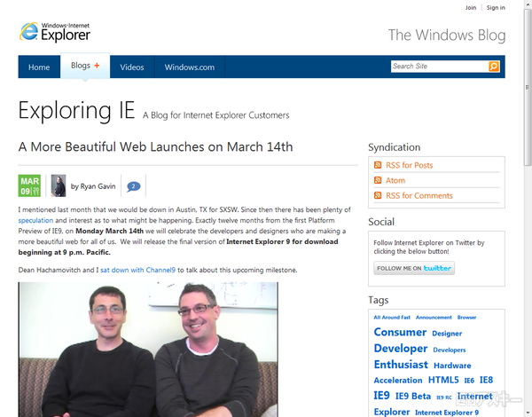Click the RSS for Posts link text

pyautogui.click(x=409, y=165)
